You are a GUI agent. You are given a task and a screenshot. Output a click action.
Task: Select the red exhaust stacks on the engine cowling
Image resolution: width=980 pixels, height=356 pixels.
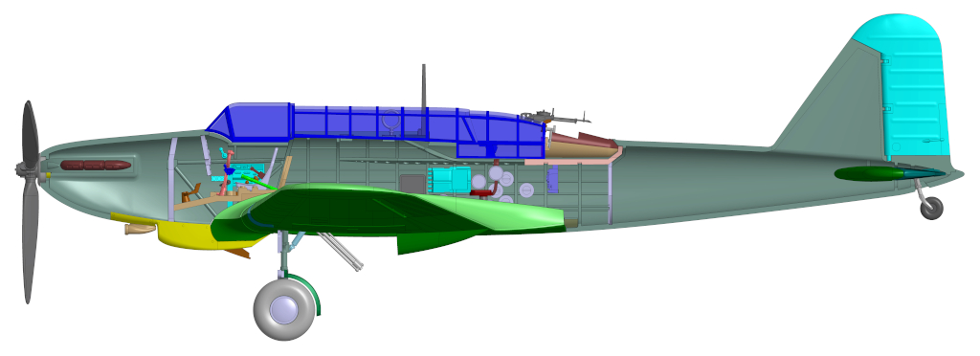tap(95, 166)
